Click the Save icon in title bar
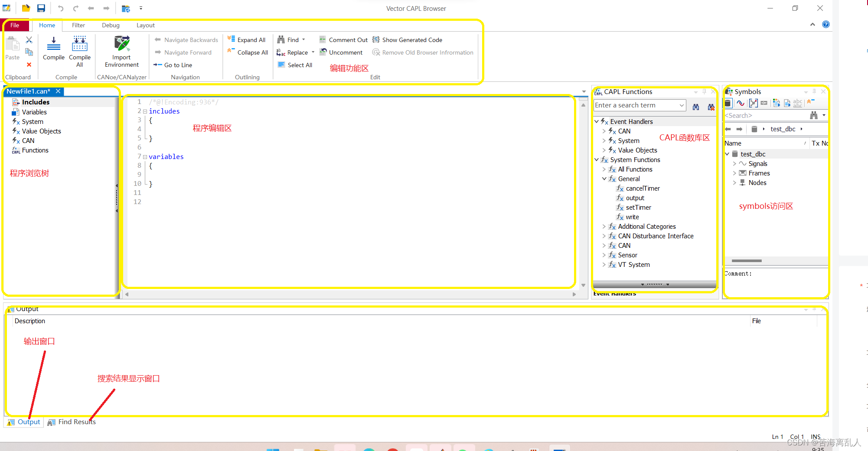Viewport: 868px width, 451px height. click(41, 8)
